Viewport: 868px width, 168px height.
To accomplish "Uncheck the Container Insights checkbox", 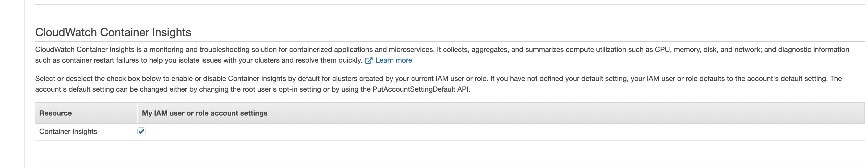I will click(x=141, y=131).
